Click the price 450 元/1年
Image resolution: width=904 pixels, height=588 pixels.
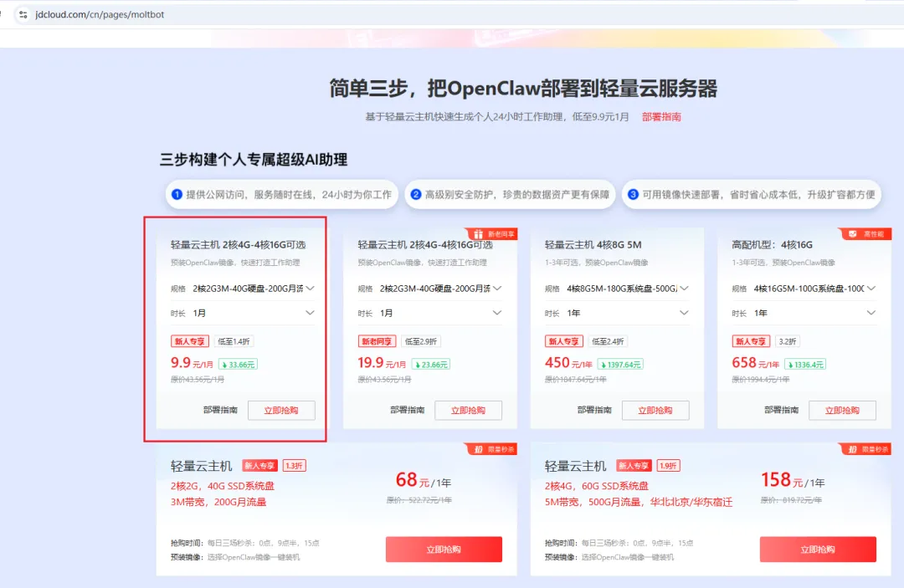[x=568, y=363]
